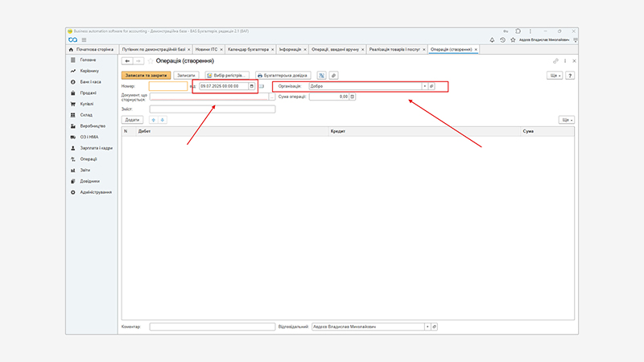Open Склад section in sidebar
The height and width of the screenshot is (362, 644).
[x=86, y=115]
